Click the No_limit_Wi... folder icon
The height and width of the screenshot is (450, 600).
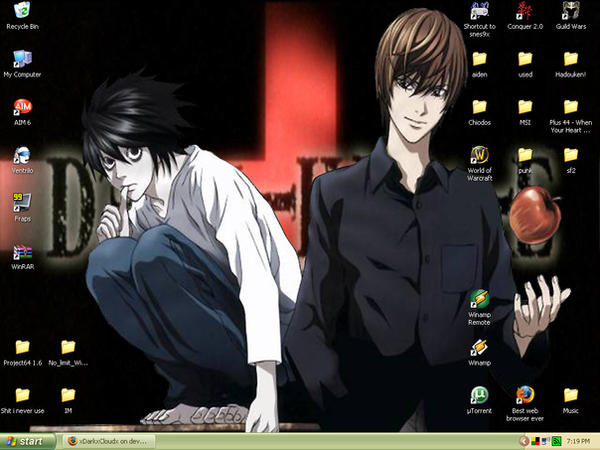point(68,347)
